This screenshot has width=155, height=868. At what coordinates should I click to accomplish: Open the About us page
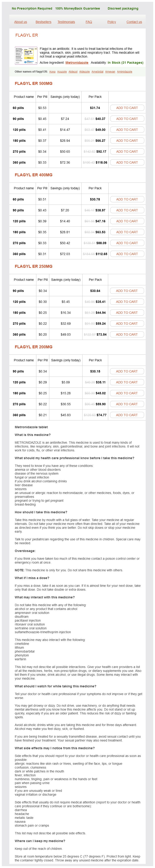(x=20, y=22)
